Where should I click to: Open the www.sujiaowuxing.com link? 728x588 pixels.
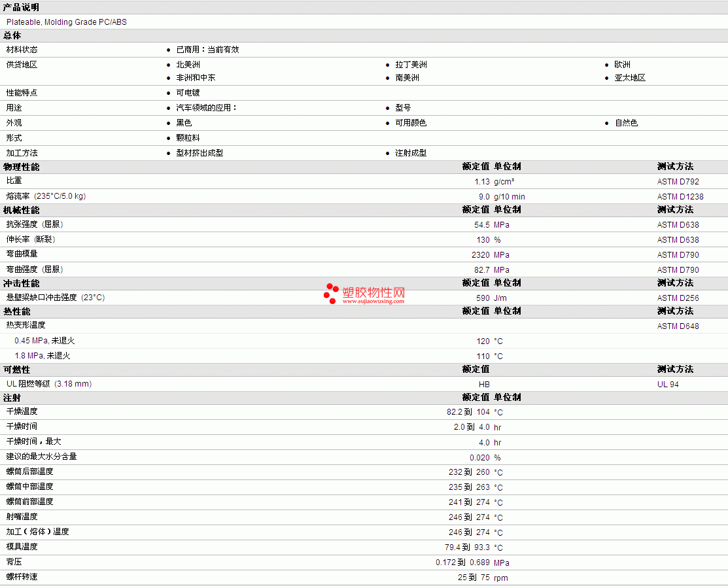pyautogui.click(x=373, y=301)
